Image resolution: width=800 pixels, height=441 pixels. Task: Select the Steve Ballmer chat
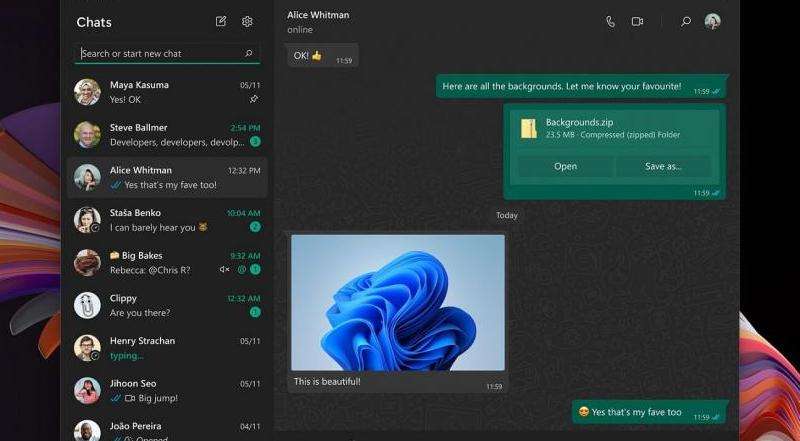tap(166, 135)
